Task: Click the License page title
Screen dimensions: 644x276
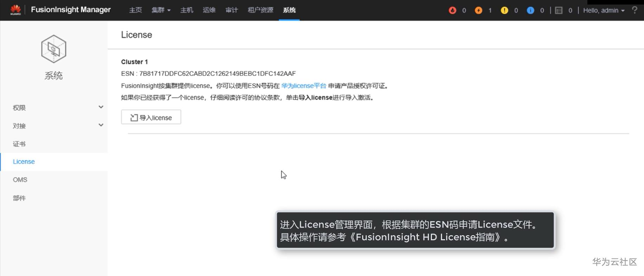Action: (137, 35)
